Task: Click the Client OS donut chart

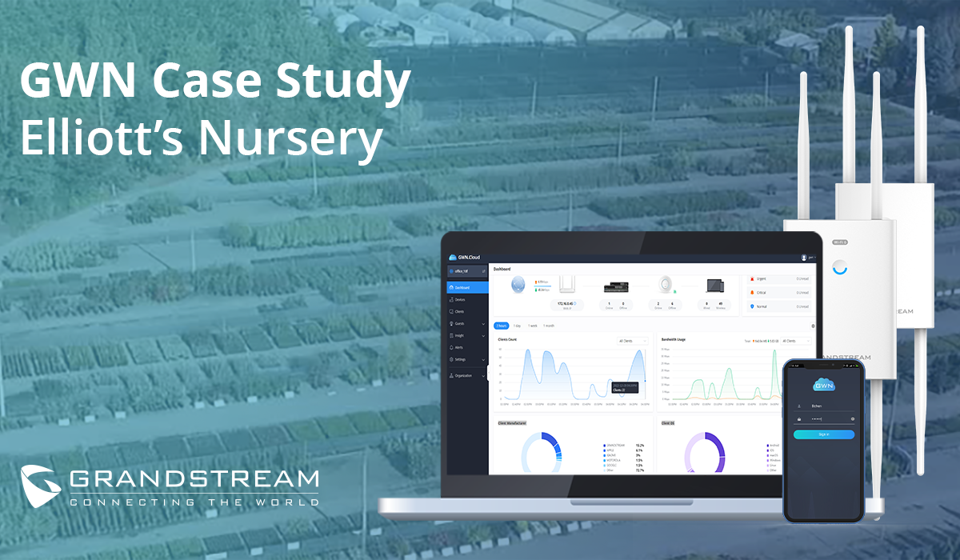Action: tap(705, 453)
